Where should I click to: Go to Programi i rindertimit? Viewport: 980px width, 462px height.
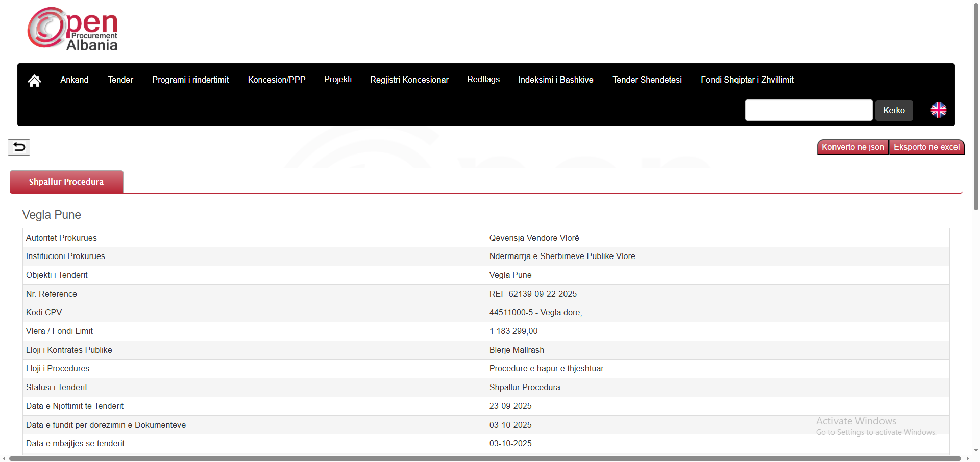click(x=190, y=80)
